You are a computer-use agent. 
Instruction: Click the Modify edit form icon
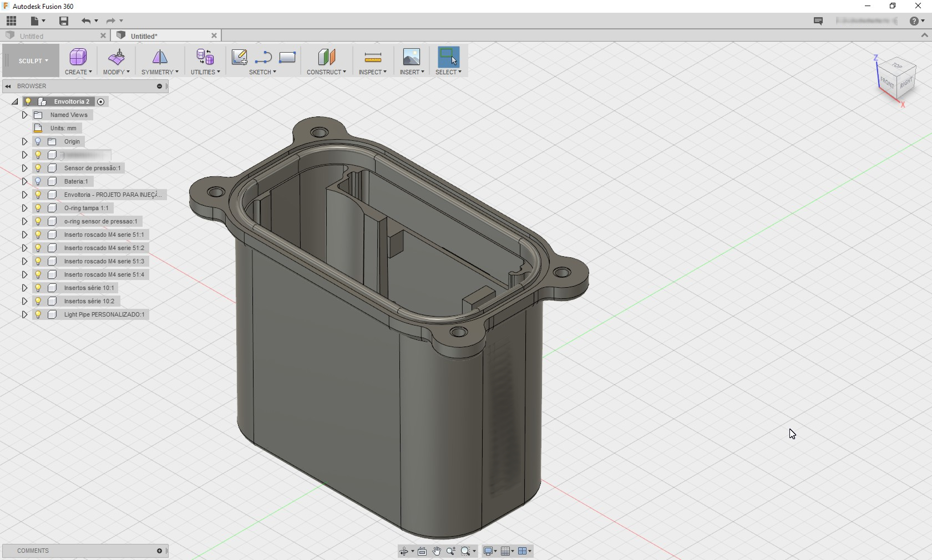tap(116, 57)
